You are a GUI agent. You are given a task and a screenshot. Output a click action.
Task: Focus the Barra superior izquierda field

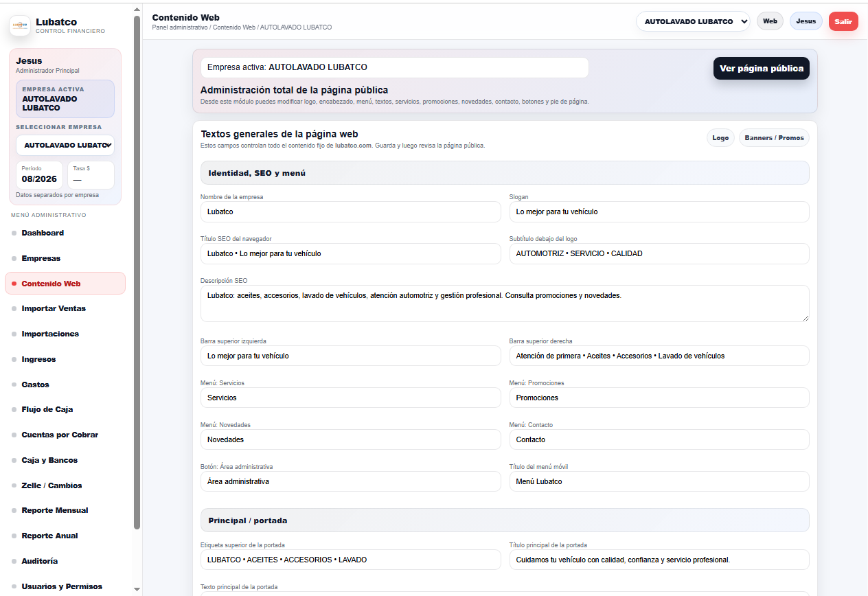click(x=351, y=356)
